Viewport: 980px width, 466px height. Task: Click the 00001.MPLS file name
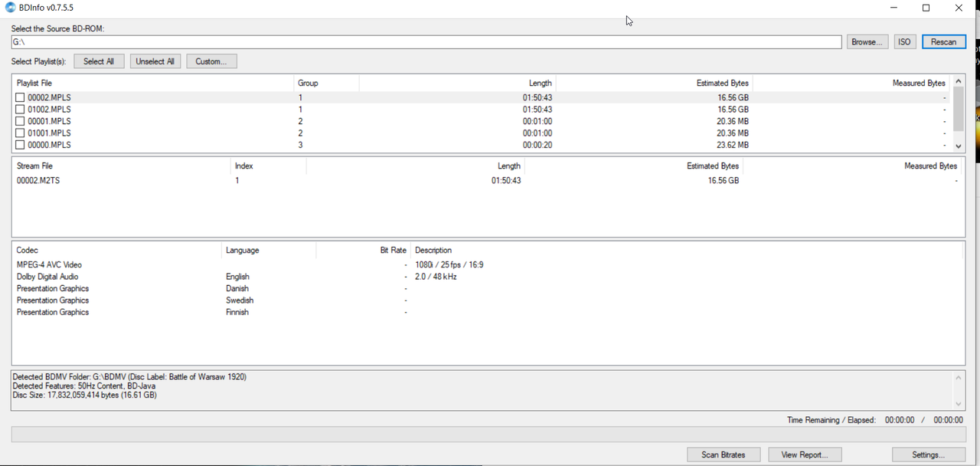tap(49, 121)
